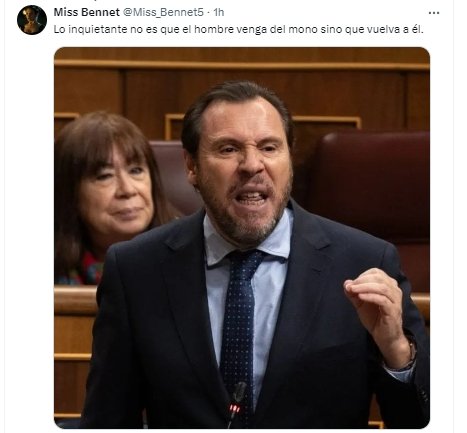The height and width of the screenshot is (433, 467).
Task: Click the tweet text beginning 'Lo inquietante'
Action: 238,29
